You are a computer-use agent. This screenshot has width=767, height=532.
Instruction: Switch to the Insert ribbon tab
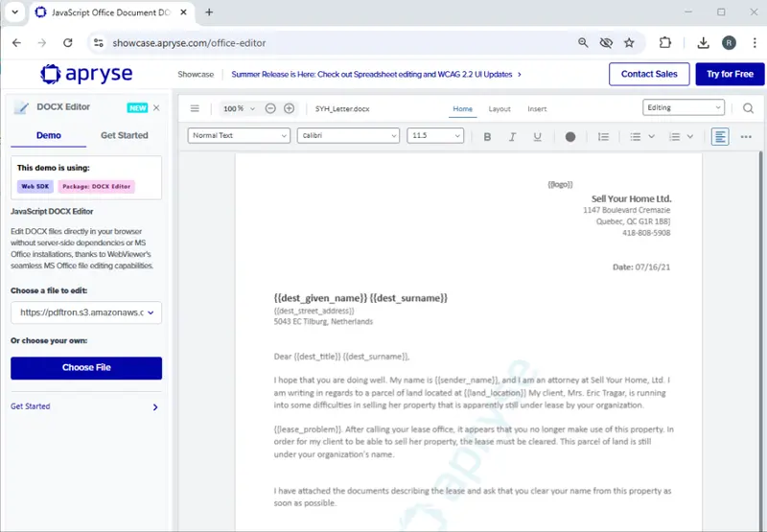(537, 109)
